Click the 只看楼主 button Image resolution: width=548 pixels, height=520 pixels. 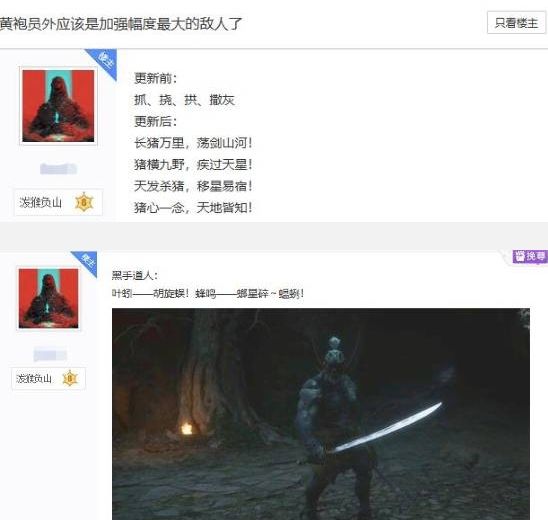516,23
